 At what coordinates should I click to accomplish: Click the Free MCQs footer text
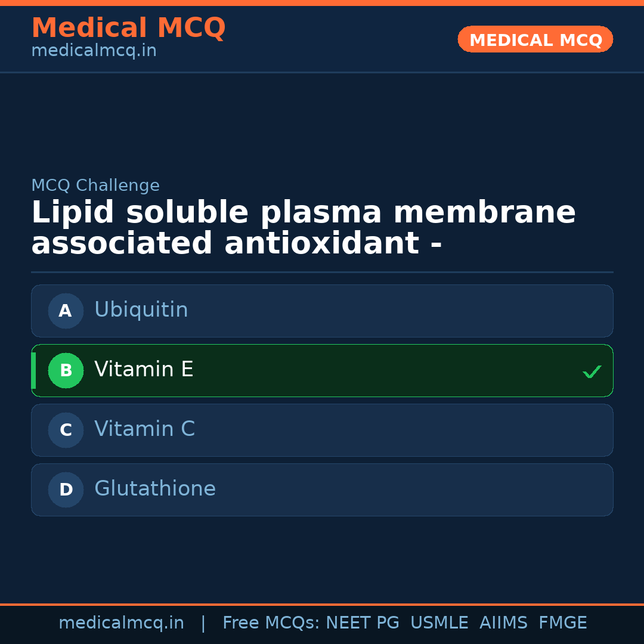pos(271,623)
